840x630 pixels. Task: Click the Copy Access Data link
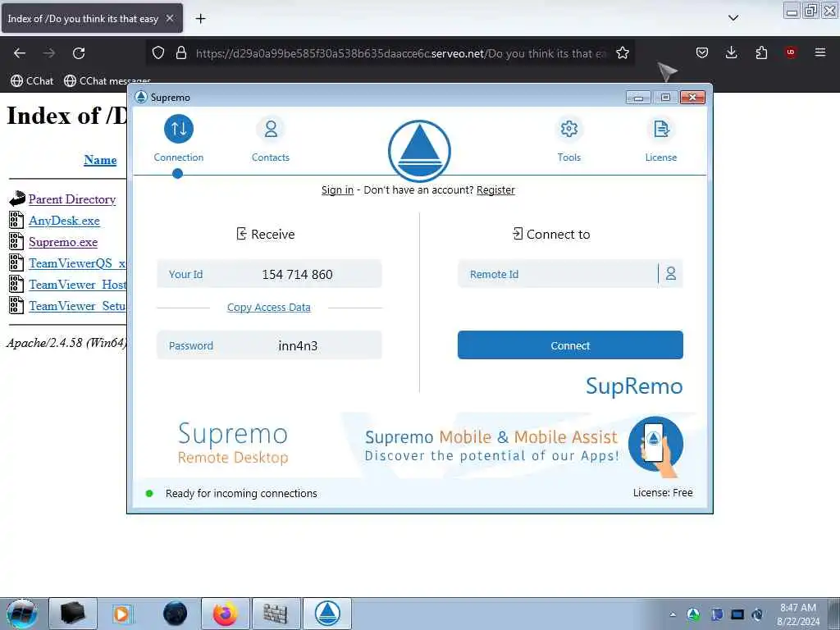coord(269,307)
